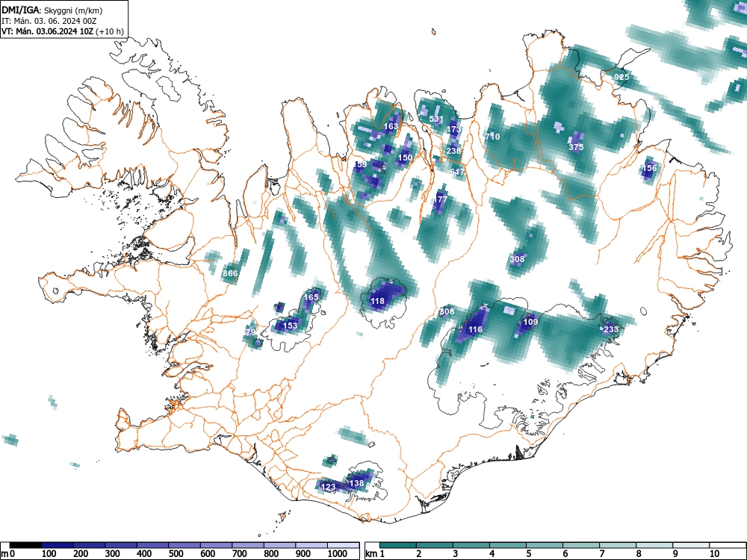The height and width of the screenshot is (560, 747).
Task: Click the value label 177
Action: [441, 199]
